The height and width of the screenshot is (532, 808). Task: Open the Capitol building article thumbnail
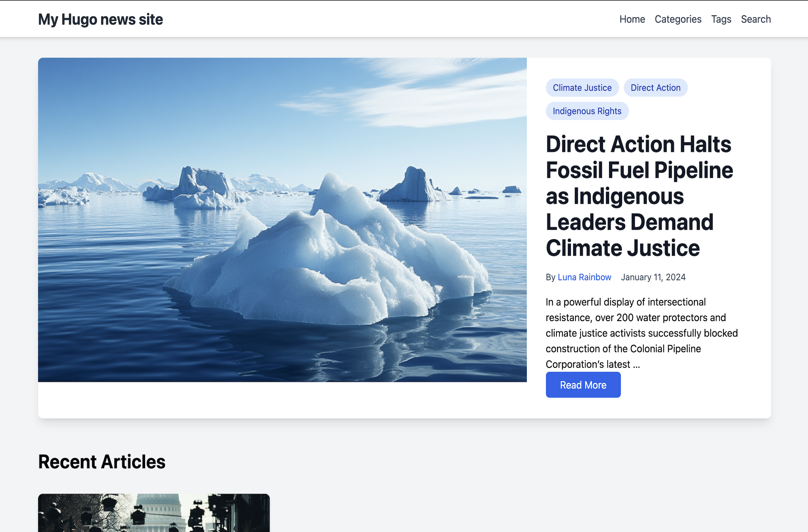pos(153,513)
